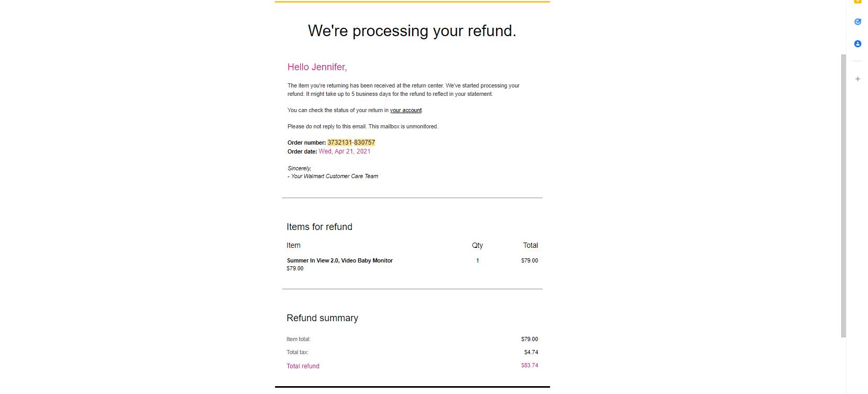The width and height of the screenshot is (868, 394).
Task: Click the Total tax value $4.74
Action: 531,353
